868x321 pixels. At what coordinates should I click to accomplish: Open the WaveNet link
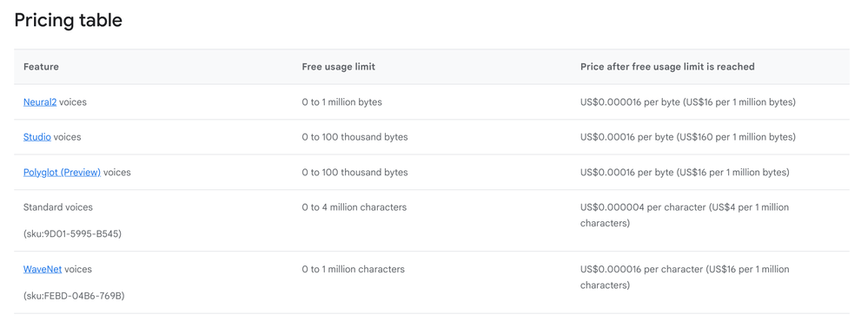pyautogui.click(x=42, y=270)
